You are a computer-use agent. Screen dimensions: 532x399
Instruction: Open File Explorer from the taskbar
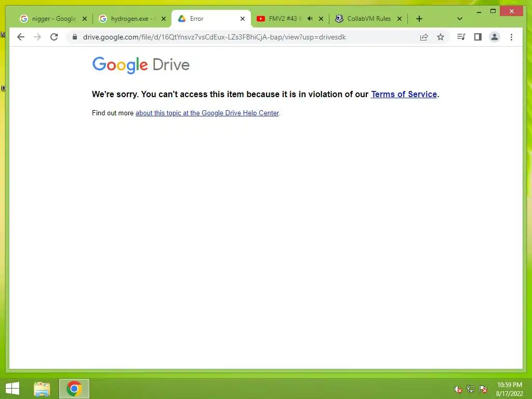42,389
